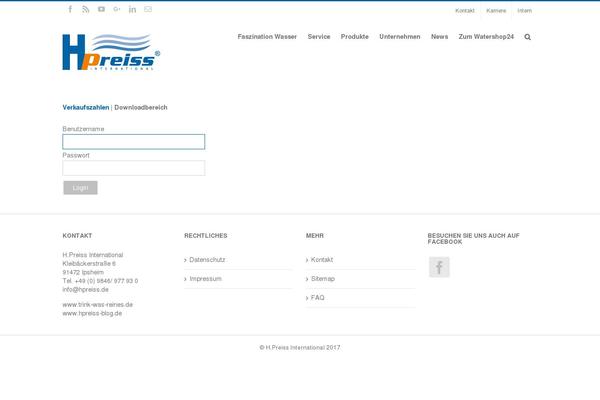Image resolution: width=600 pixels, height=400 pixels.
Task: Open the News menu item
Action: [440, 37]
